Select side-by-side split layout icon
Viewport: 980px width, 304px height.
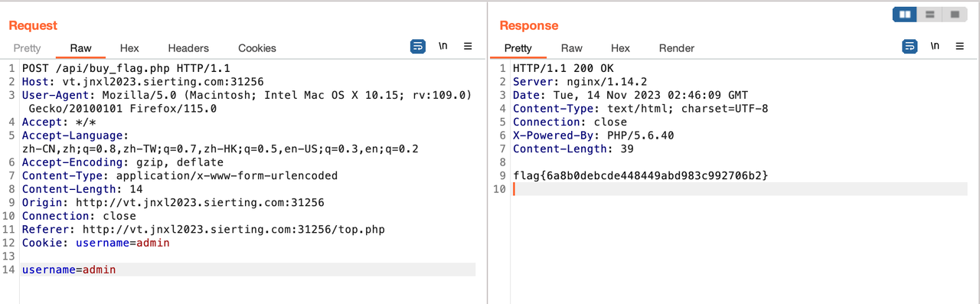[x=905, y=14]
